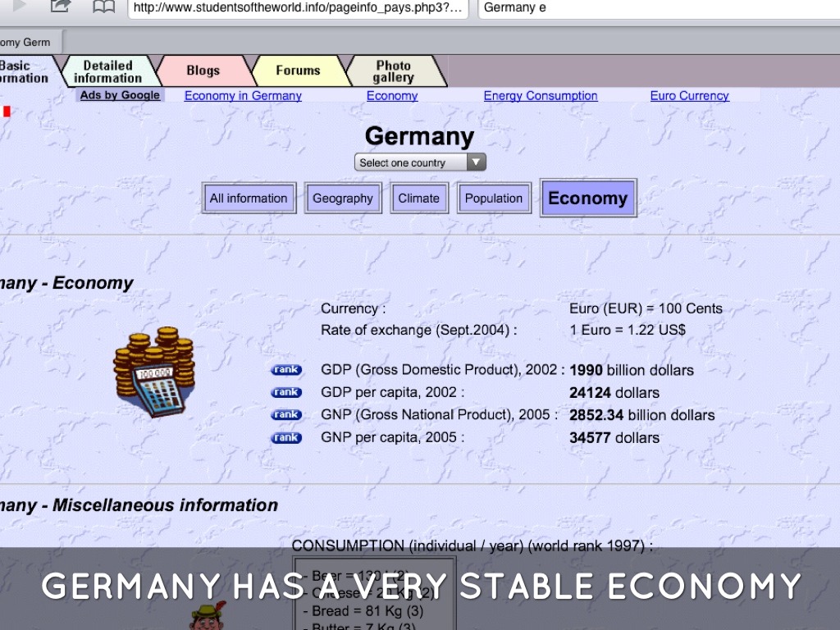Image resolution: width=840 pixels, height=630 pixels.
Task: Click rank badge for Gross National Product
Action: (x=286, y=415)
